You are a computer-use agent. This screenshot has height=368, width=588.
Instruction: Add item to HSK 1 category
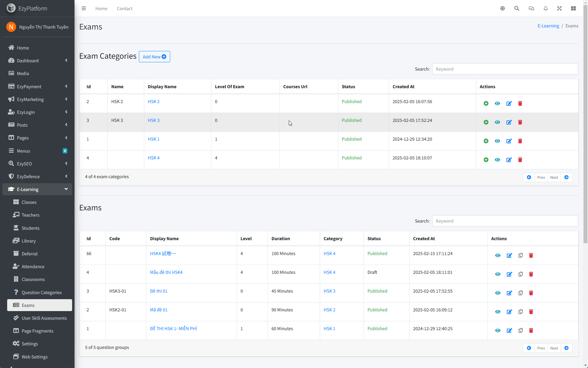pos(486,141)
